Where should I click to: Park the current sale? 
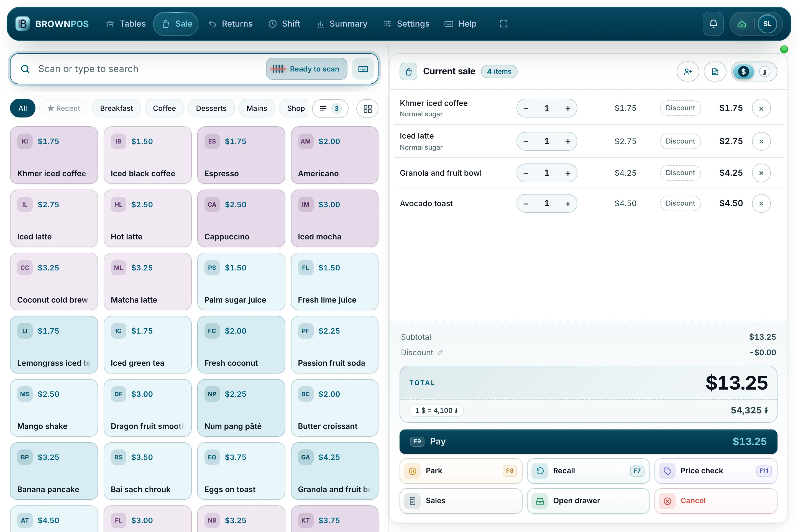tap(461, 471)
